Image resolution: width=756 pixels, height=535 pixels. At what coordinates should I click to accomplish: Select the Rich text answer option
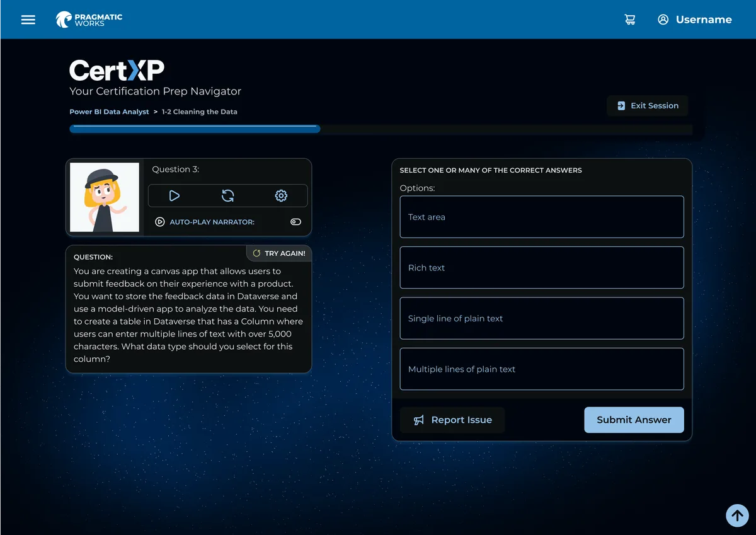(542, 268)
